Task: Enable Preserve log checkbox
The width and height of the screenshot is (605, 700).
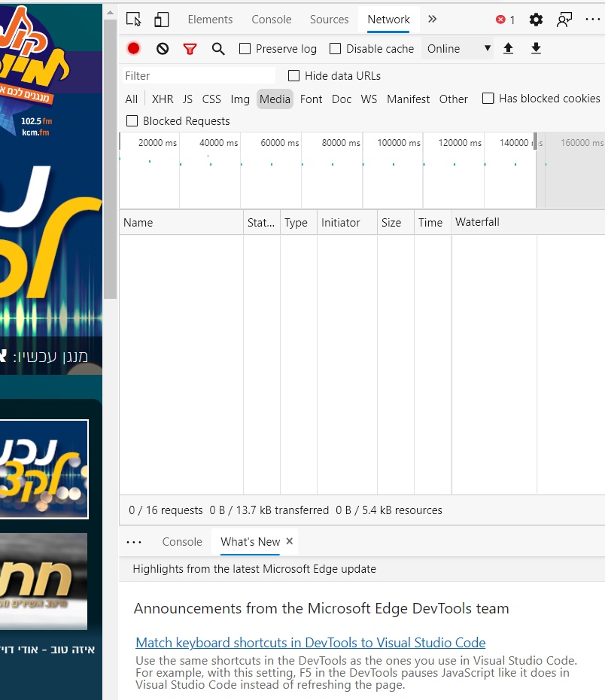Action: (245, 49)
